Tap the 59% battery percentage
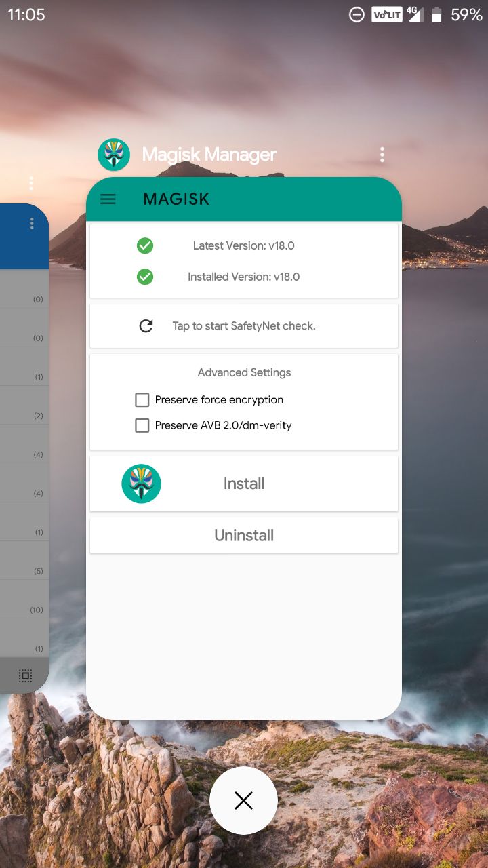This screenshot has width=488, height=868. point(466,15)
